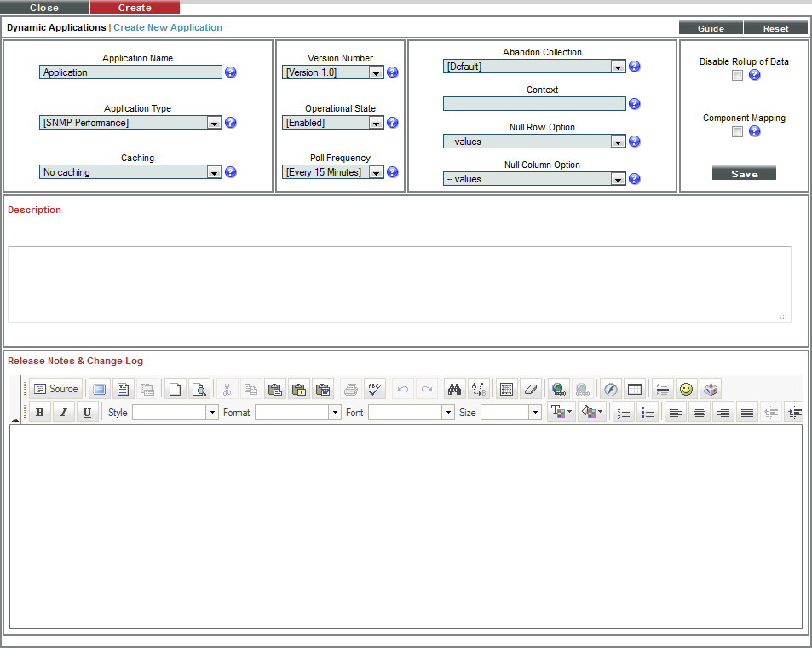This screenshot has width=812, height=648.
Task: Switch to the Create tab
Action: click(x=135, y=8)
